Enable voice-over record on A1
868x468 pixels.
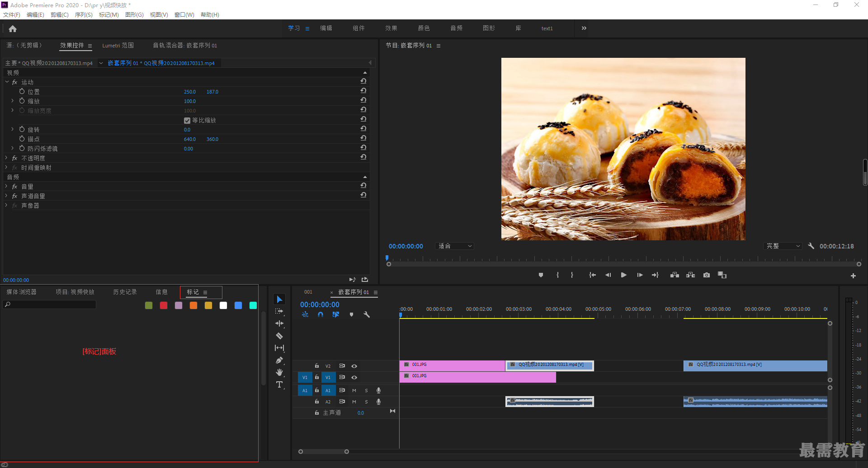point(379,390)
